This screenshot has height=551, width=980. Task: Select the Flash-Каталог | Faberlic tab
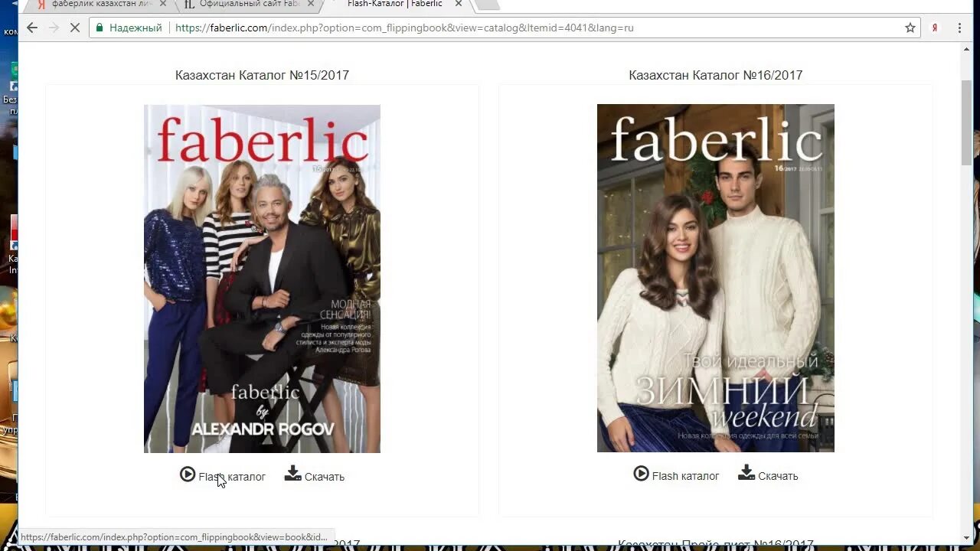pyautogui.click(x=394, y=4)
